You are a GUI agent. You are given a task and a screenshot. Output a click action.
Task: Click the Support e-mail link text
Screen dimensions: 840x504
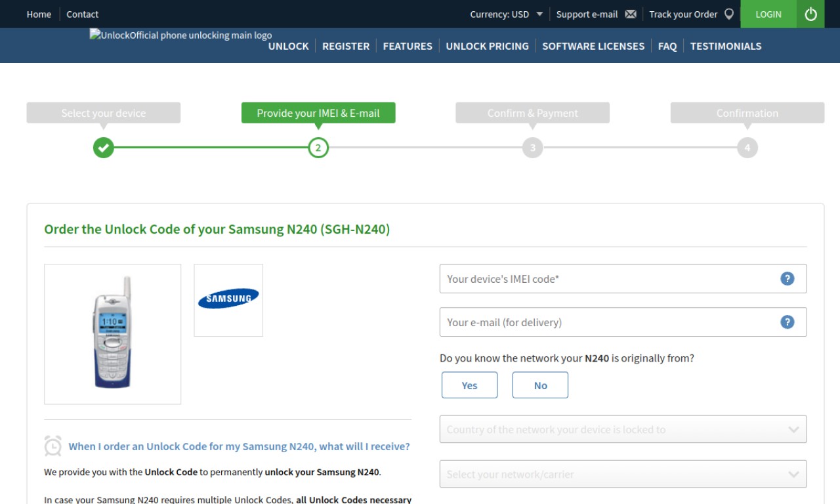point(587,14)
